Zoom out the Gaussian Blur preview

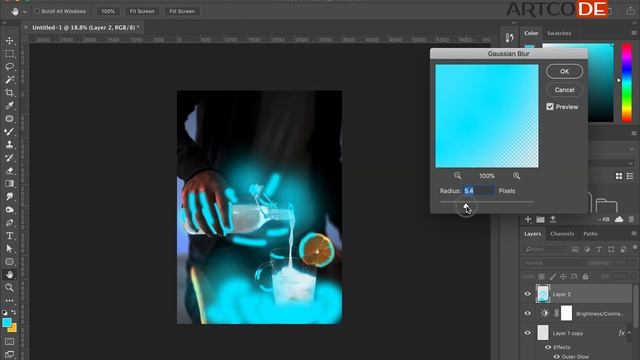click(x=457, y=176)
